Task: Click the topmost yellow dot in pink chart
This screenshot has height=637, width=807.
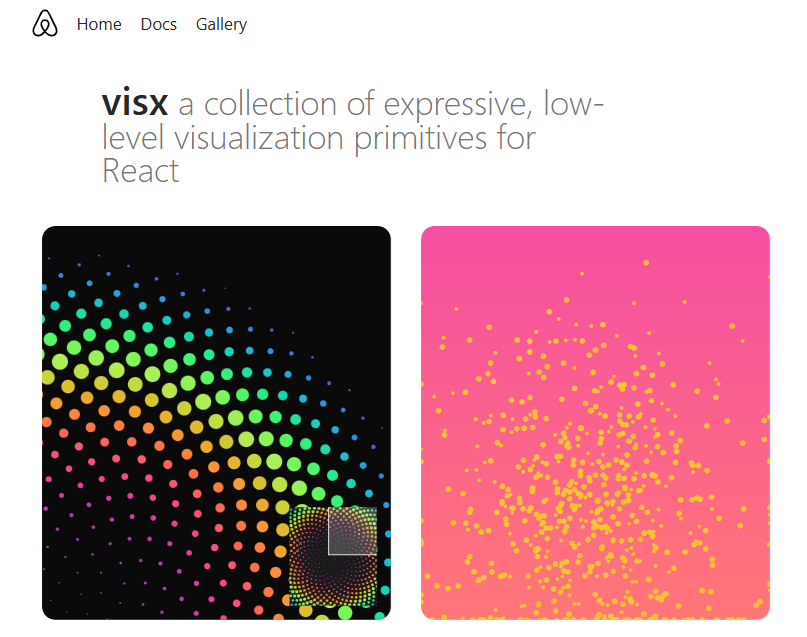Action: pyautogui.click(x=646, y=262)
